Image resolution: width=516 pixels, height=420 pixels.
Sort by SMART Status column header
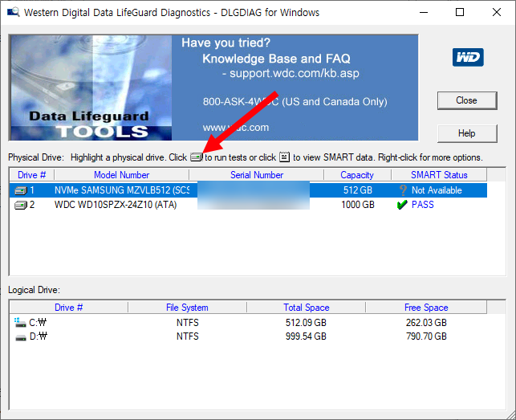pos(439,175)
